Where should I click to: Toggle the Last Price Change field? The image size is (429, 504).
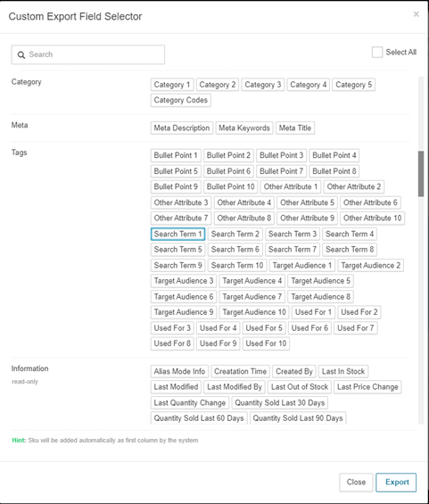pos(367,387)
